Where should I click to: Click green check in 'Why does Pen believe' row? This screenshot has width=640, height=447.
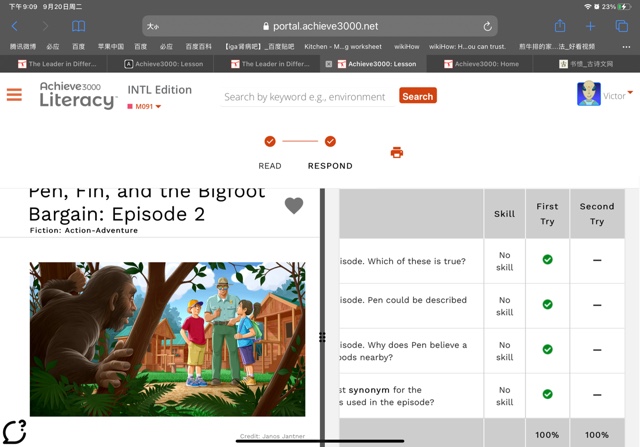(547, 349)
